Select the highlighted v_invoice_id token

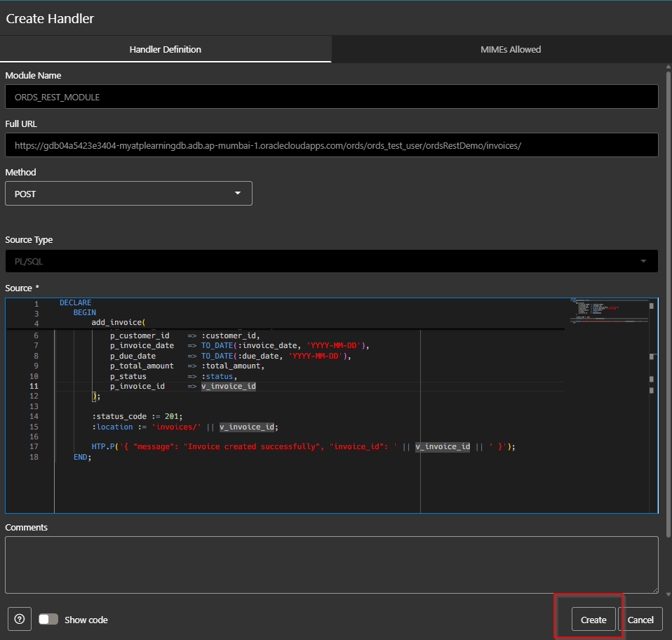click(228, 386)
